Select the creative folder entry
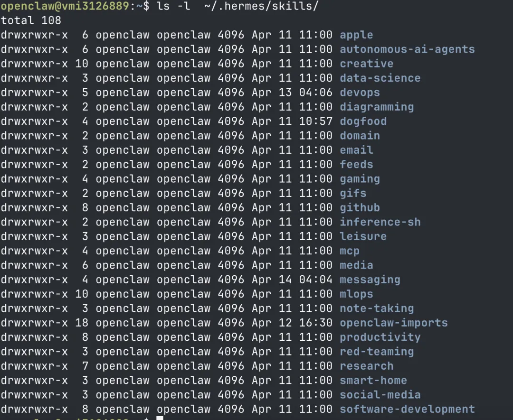The height and width of the screenshot is (420, 513). (366, 64)
